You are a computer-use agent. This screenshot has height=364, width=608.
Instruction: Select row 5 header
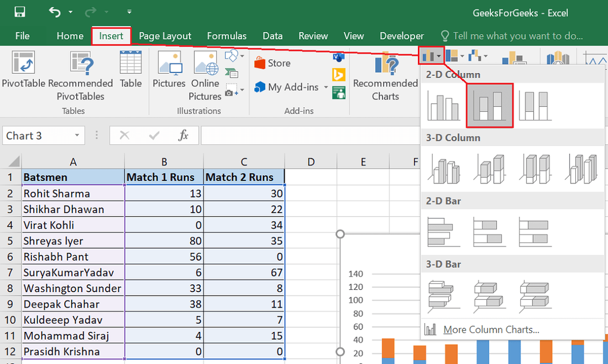click(x=10, y=240)
